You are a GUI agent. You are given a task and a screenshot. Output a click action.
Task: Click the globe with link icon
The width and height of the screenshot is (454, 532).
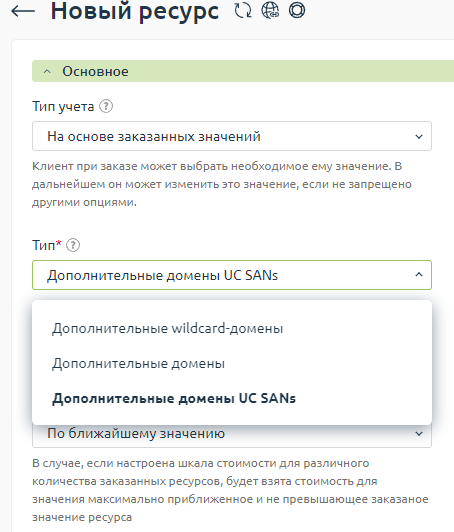pyautogui.click(x=270, y=10)
